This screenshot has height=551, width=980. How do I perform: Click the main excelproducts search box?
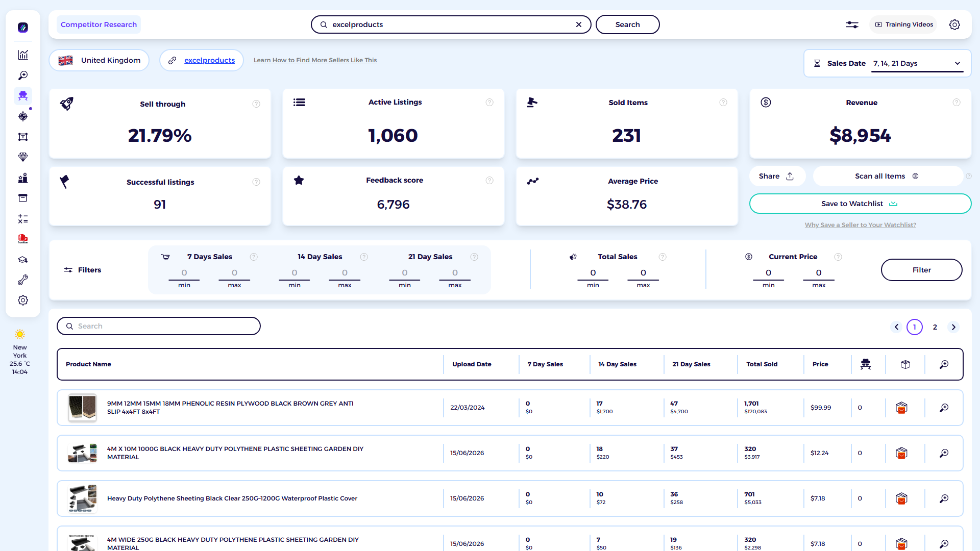pos(451,24)
